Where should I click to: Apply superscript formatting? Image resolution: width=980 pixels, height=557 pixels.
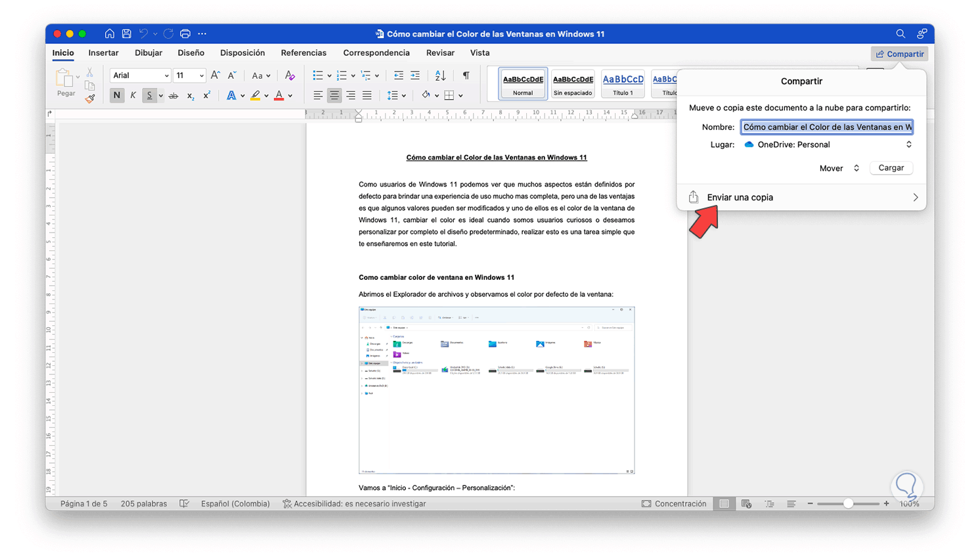tap(207, 96)
